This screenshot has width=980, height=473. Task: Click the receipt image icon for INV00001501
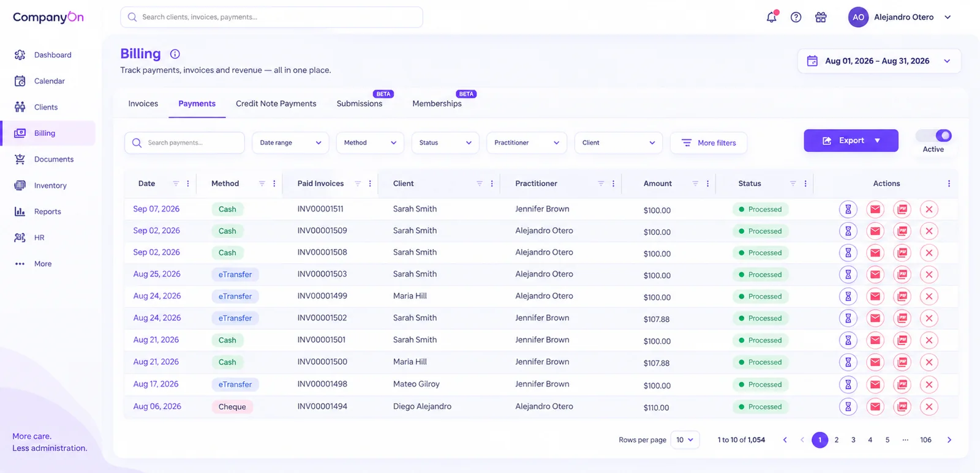902,340
